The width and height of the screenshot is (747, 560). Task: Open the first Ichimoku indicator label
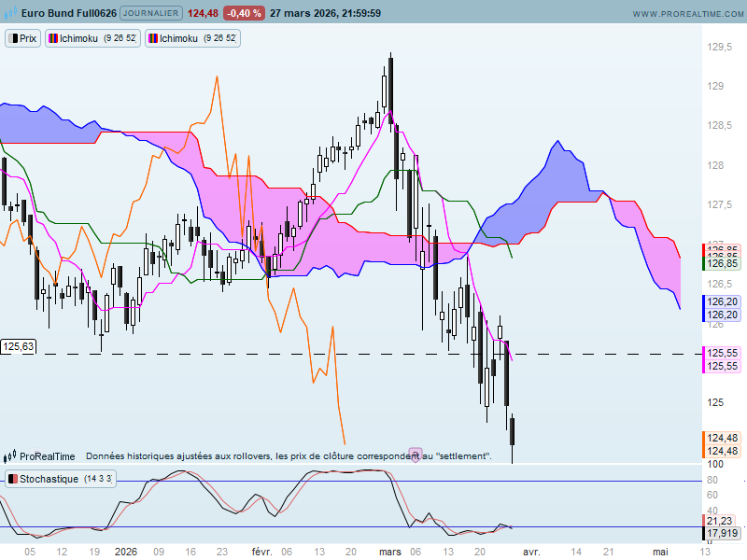click(93, 38)
